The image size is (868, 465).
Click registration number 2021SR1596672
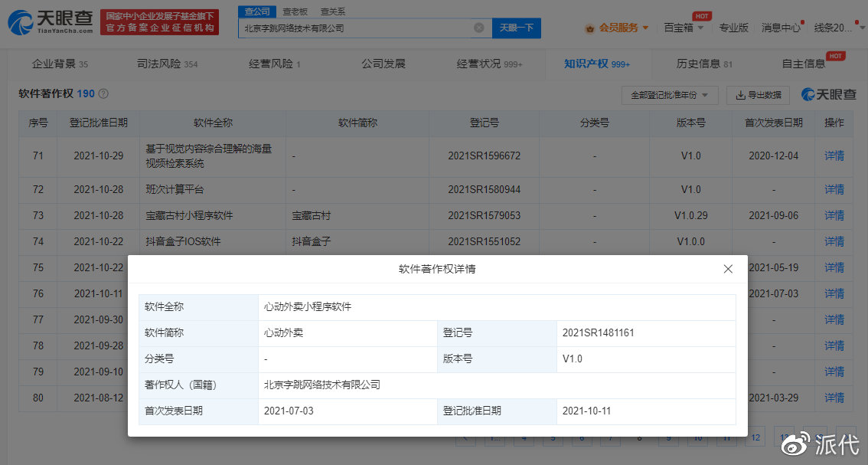pos(485,156)
